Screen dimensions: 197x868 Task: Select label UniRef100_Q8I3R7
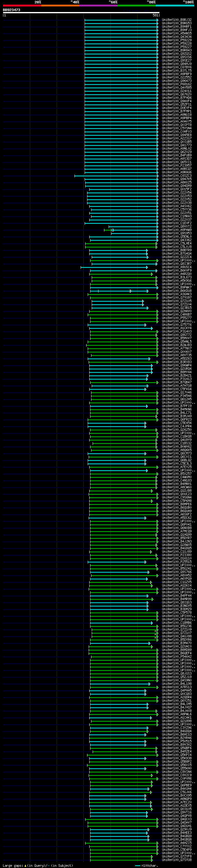pos(176,264)
